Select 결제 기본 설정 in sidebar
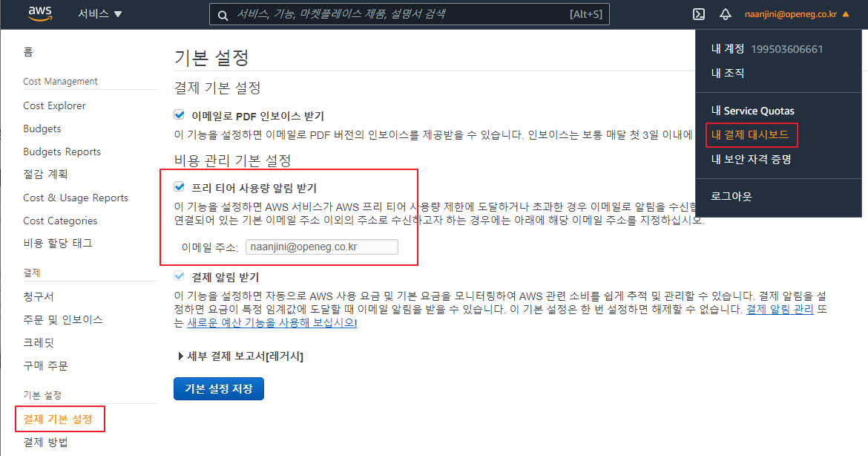This screenshot has height=456, width=868. point(58,420)
